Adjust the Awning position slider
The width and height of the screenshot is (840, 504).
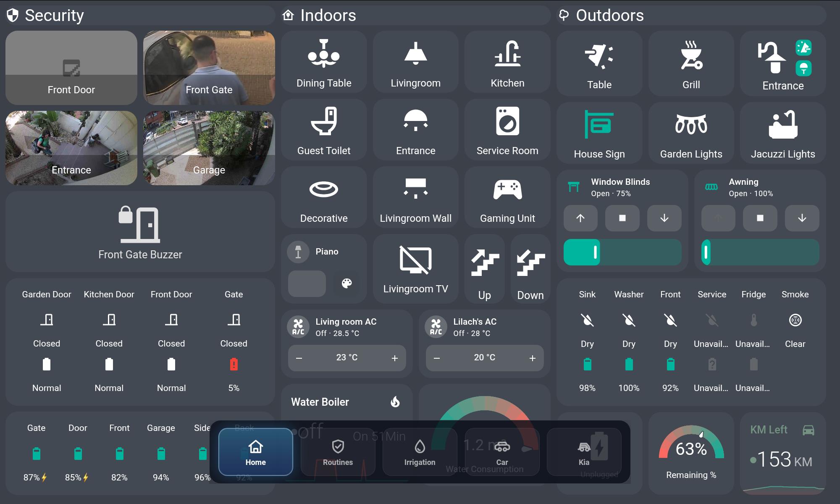point(760,252)
